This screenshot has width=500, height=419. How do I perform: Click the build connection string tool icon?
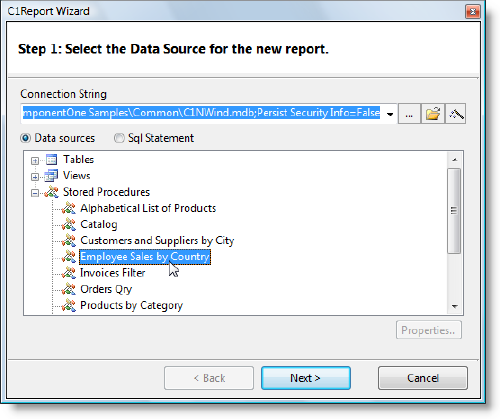456,114
